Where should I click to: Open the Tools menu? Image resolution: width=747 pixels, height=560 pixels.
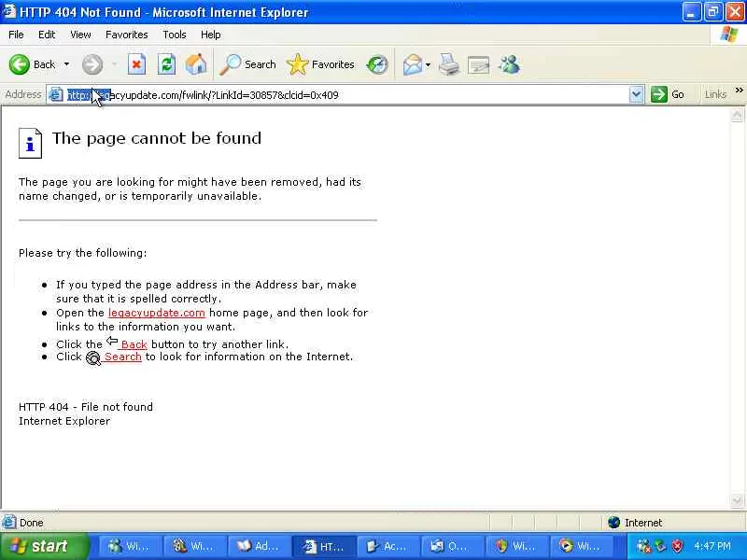(x=175, y=35)
